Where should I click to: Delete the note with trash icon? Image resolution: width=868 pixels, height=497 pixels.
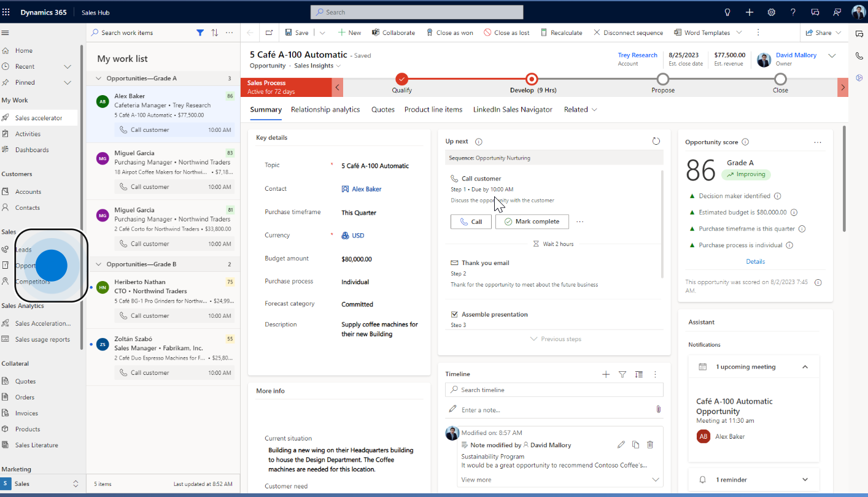coord(650,445)
